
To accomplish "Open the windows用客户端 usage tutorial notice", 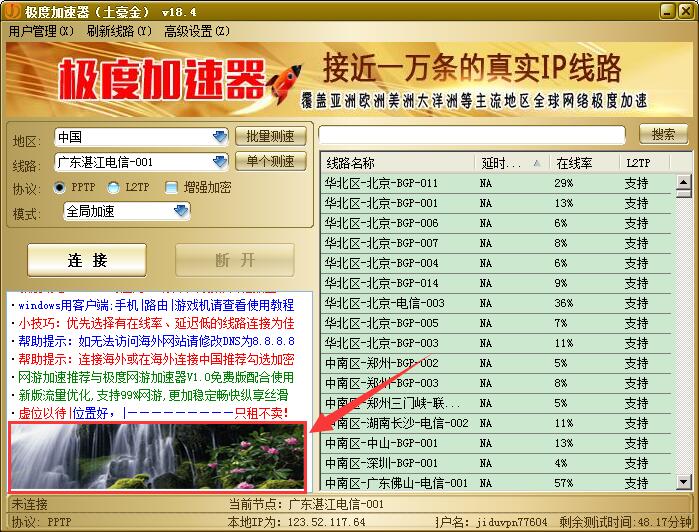I will tap(156, 305).
